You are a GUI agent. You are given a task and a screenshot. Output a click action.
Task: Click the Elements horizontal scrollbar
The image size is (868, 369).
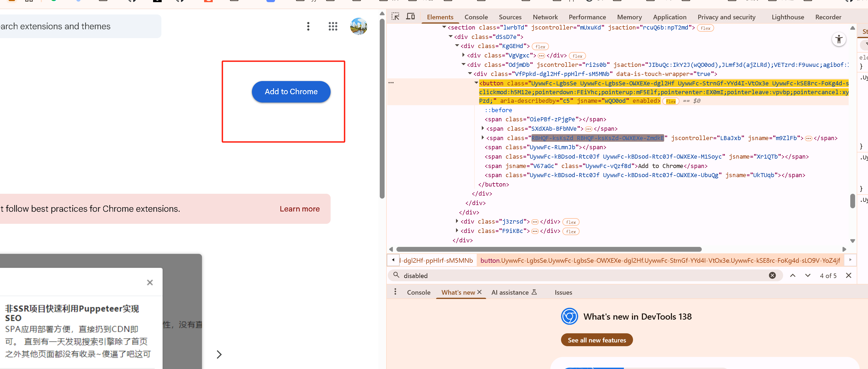(549, 249)
